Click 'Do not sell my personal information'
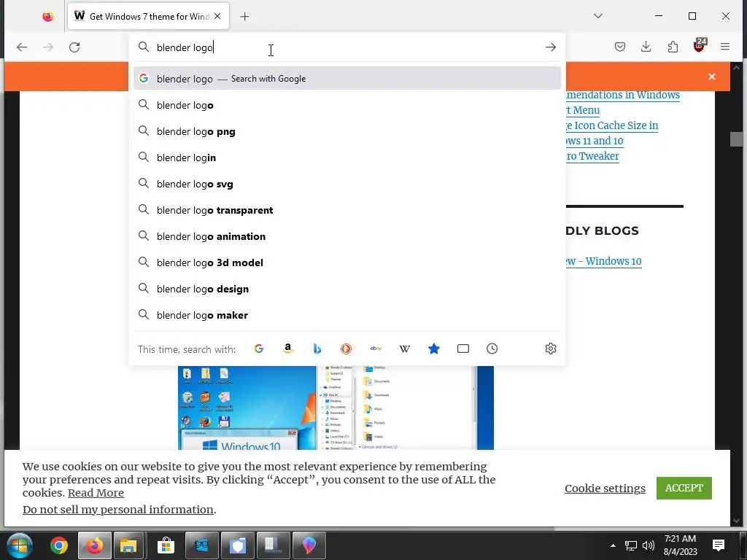The width and height of the screenshot is (747, 560). click(x=117, y=510)
